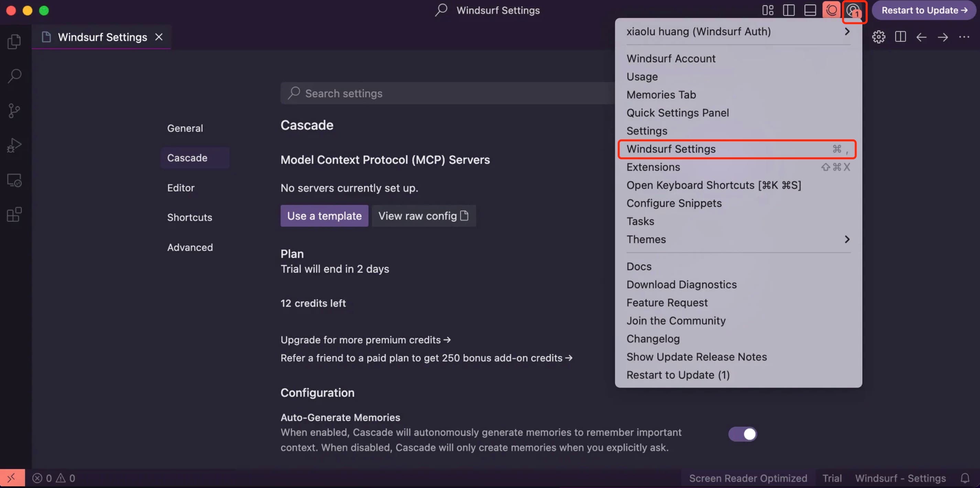Disable Auto-Generate Memories toggle
The image size is (980, 488).
pyautogui.click(x=742, y=434)
